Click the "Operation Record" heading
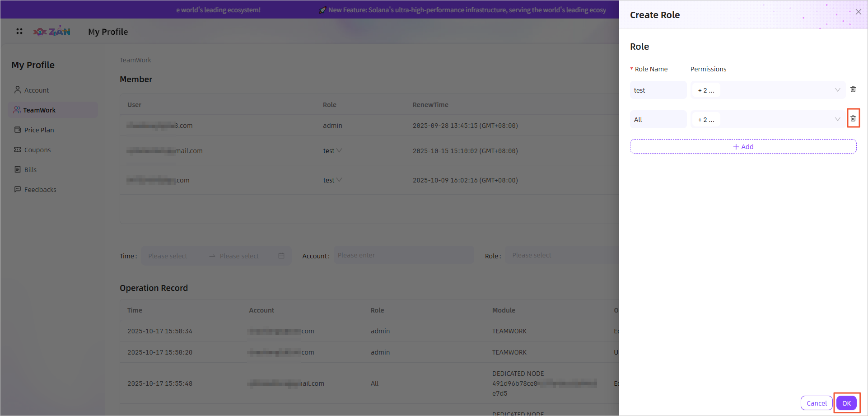868x416 pixels. tap(154, 288)
